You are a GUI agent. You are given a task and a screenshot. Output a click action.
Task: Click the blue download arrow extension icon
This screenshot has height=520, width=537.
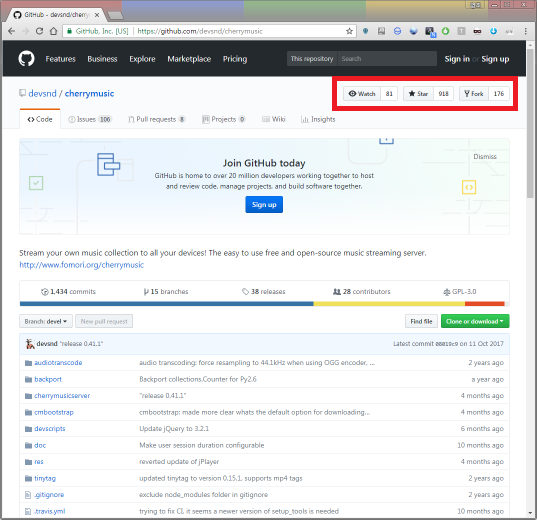[493, 31]
